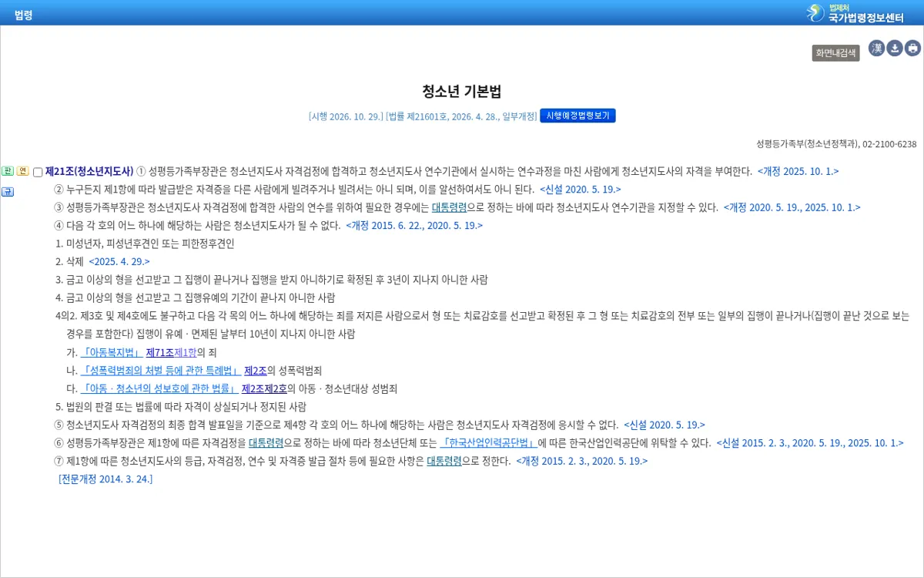Click <개정 2015. 6. 22., 2020. 5. 19.> note
924x578 pixels.
[414, 225]
